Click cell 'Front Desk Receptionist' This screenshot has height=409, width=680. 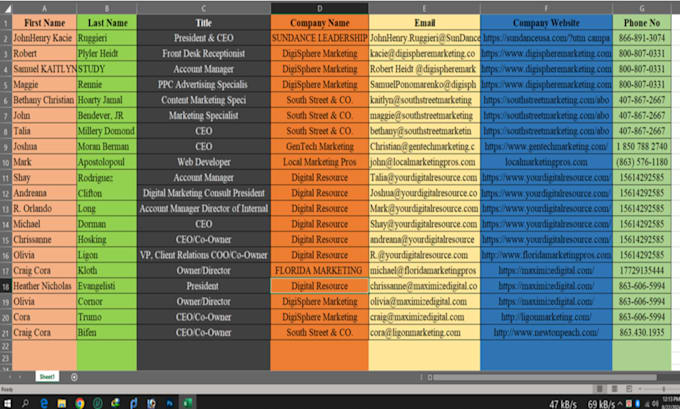(204, 54)
